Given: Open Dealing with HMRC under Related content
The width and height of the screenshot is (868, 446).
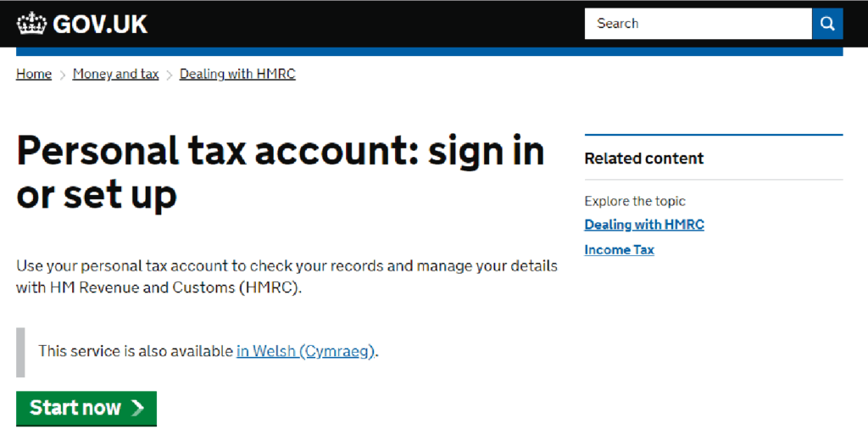Looking at the screenshot, I should click(644, 225).
